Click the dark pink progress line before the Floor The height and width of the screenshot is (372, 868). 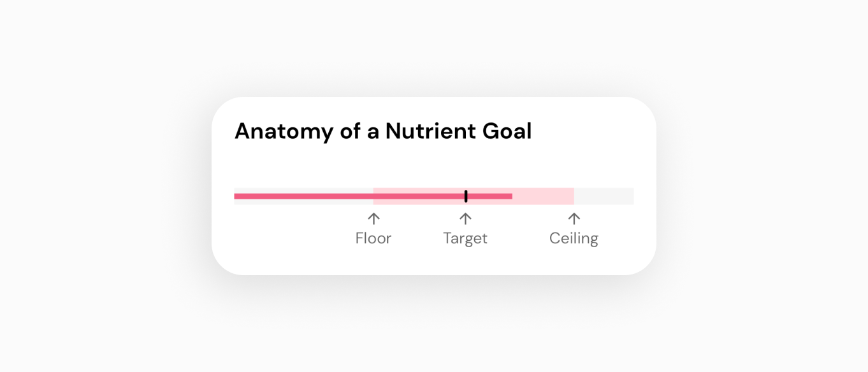[303, 196]
